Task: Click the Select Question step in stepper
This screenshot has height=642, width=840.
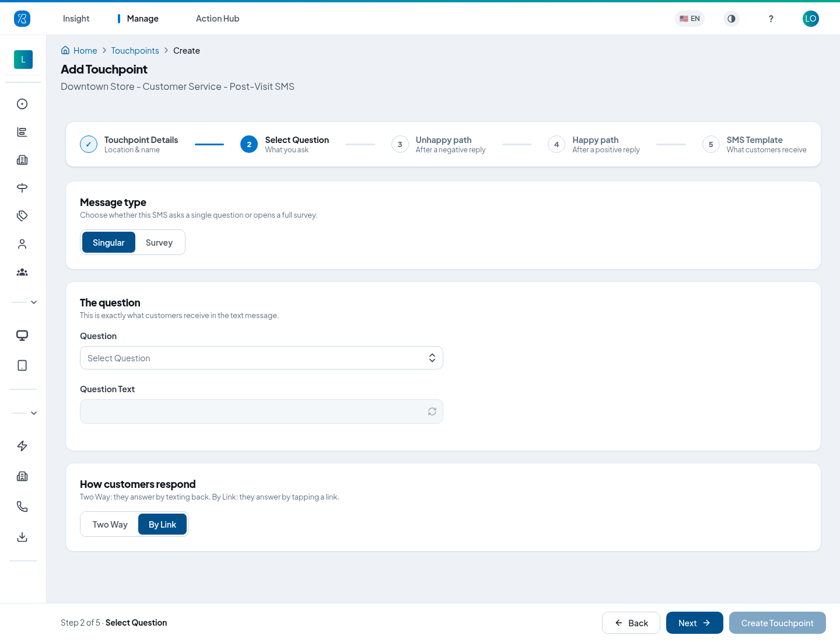Action: tap(285, 144)
